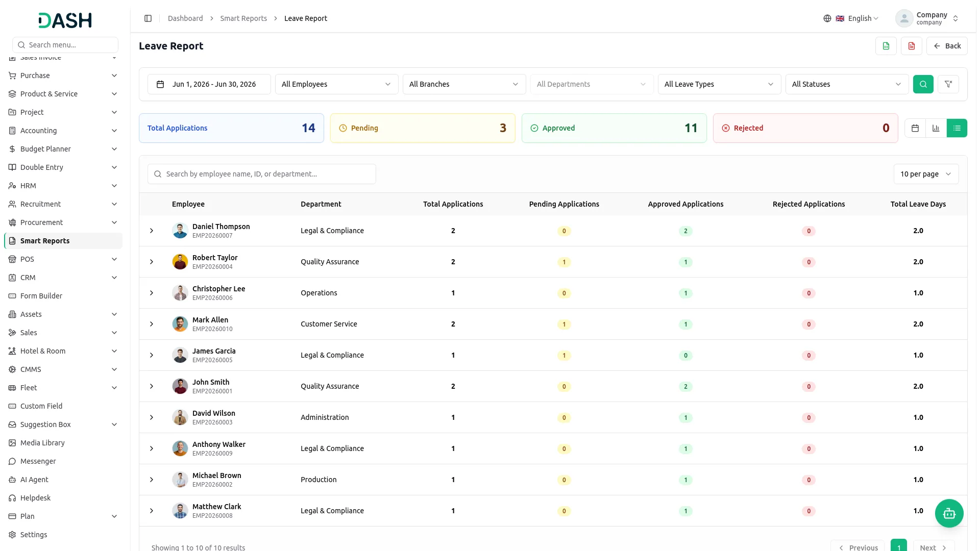
Task: Expand the Accounting sidebar menu
Action: [63, 131]
